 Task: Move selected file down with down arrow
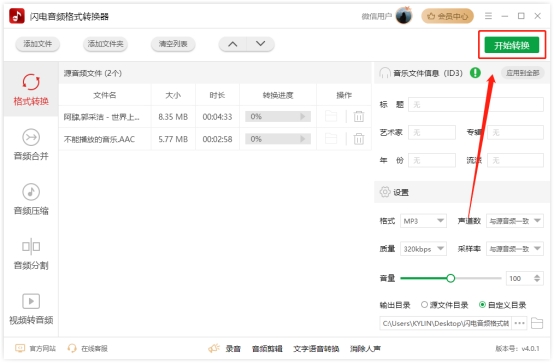pos(260,44)
